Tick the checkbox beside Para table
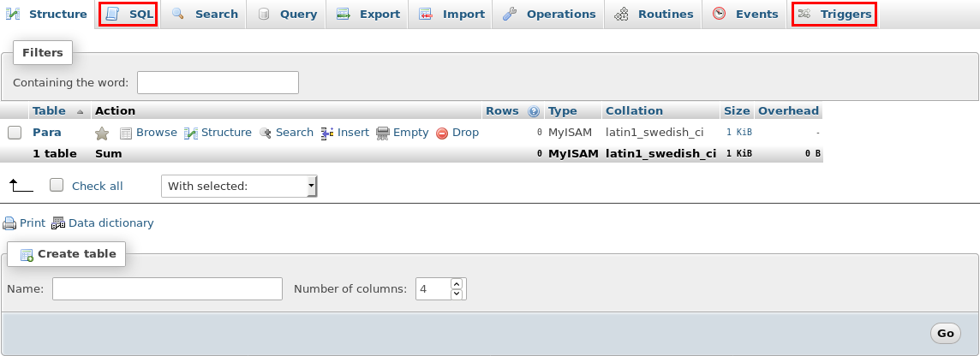This screenshot has height=356, width=980. pos(15,133)
